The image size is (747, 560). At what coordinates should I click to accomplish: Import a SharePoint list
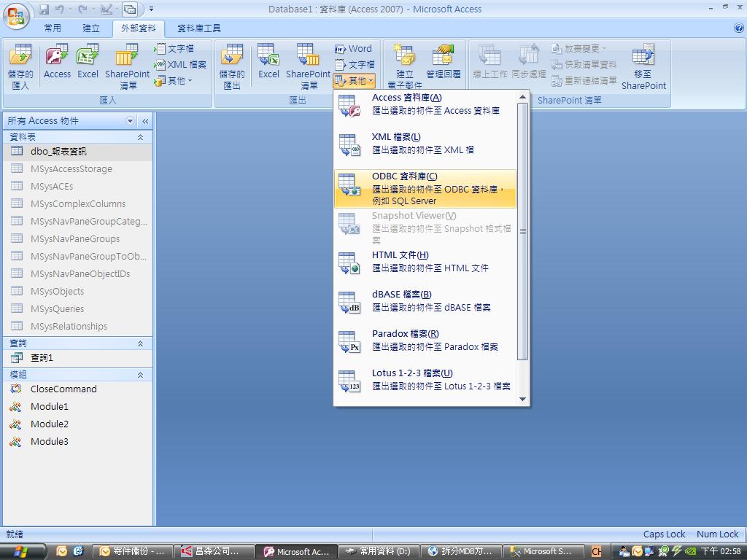[127, 66]
